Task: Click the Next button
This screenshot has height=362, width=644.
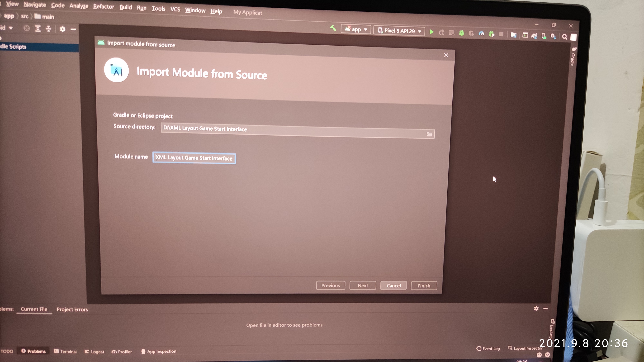Action: (363, 286)
